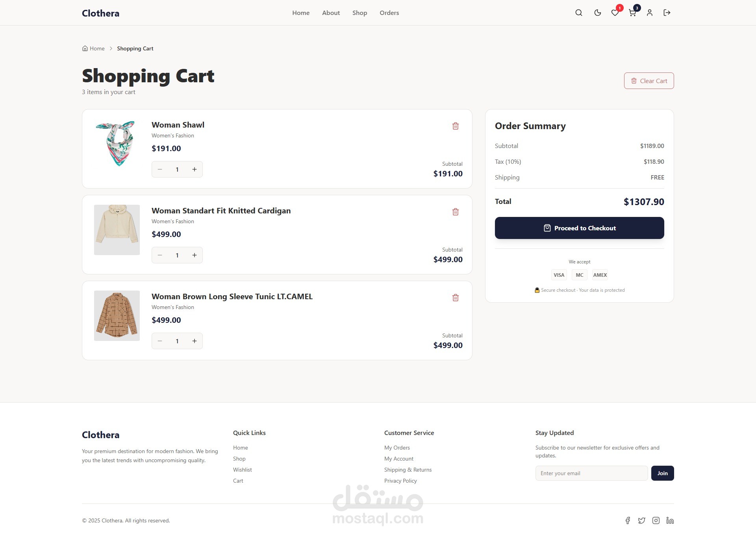
Task: Click Home in the breadcrumb
Action: pyautogui.click(x=97, y=48)
